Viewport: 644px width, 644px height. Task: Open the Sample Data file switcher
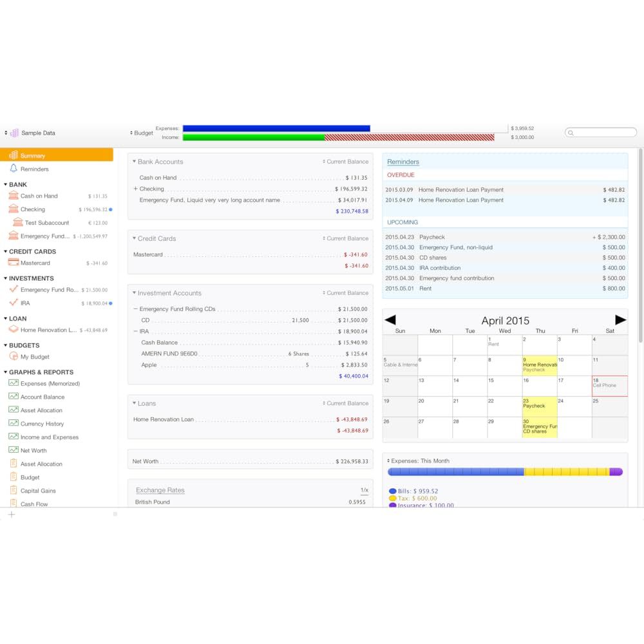coord(6,133)
